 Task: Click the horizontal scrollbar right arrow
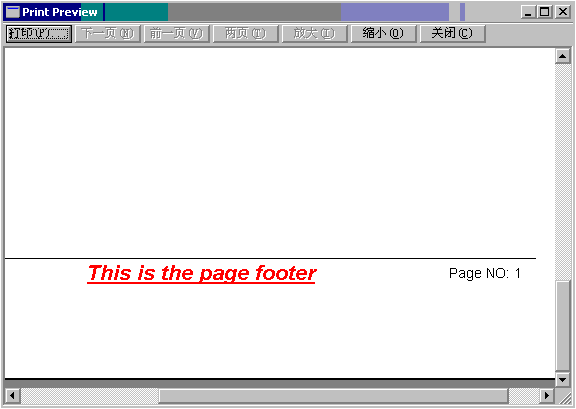click(547, 396)
